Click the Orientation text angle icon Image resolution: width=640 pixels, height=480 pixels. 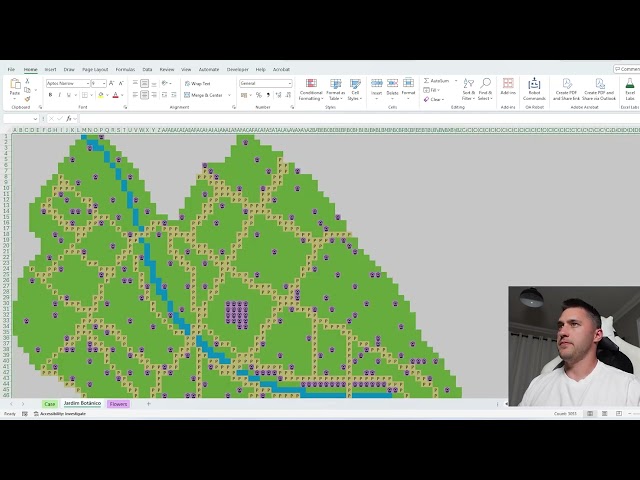(x=165, y=83)
